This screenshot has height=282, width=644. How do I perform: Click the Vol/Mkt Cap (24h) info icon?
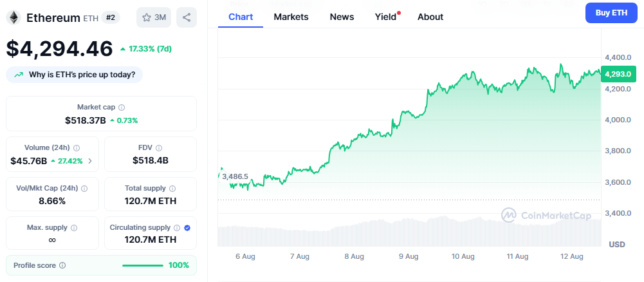pos(84,189)
